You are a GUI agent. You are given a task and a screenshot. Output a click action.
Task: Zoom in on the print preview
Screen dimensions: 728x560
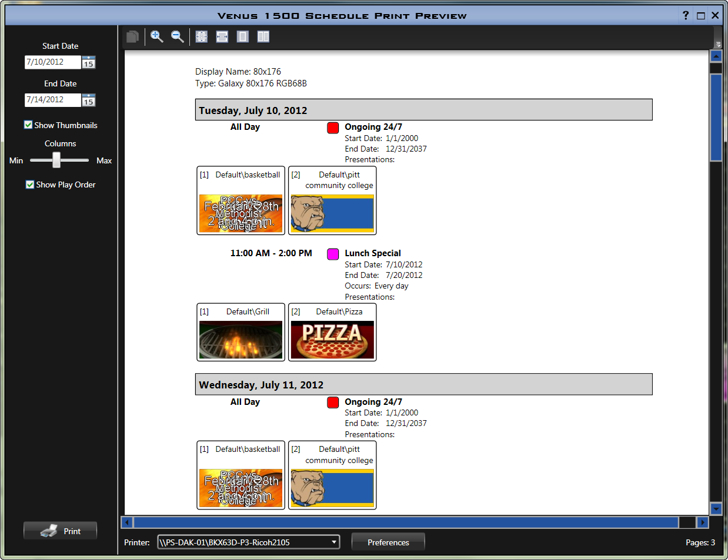(156, 36)
